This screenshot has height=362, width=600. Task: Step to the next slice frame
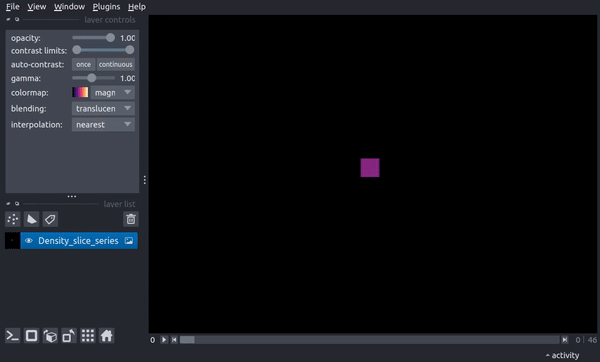click(565, 339)
